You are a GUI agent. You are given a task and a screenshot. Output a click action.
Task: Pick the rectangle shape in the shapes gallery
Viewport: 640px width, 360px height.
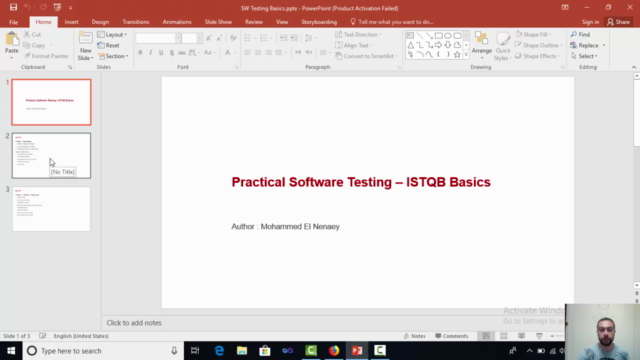click(438, 36)
